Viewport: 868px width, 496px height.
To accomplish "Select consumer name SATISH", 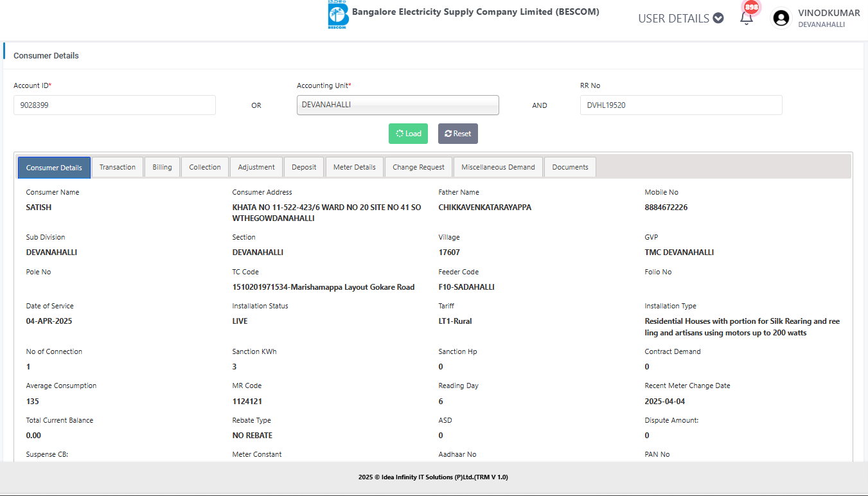I will tap(39, 208).
